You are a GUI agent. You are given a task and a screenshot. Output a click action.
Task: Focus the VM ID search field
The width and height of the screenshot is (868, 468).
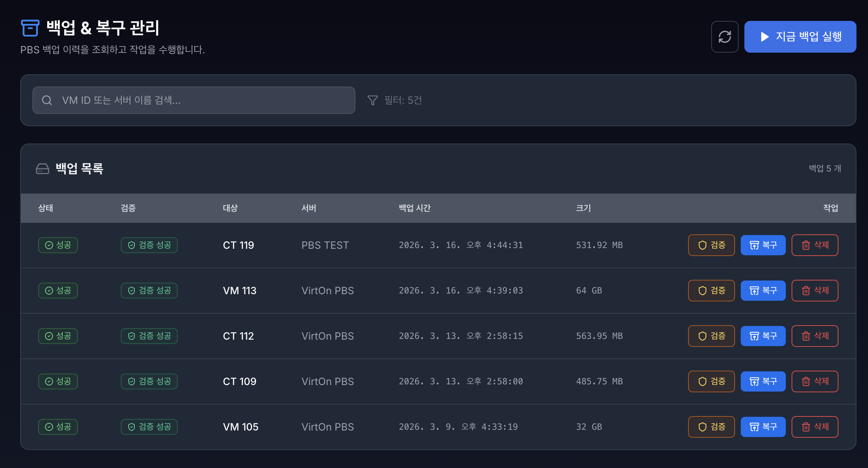coord(202,100)
